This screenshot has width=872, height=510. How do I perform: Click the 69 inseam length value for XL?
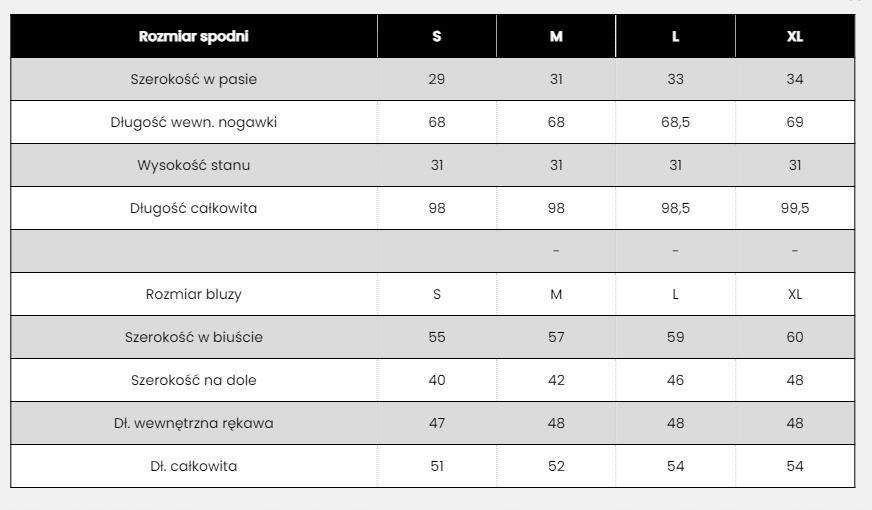pos(795,123)
